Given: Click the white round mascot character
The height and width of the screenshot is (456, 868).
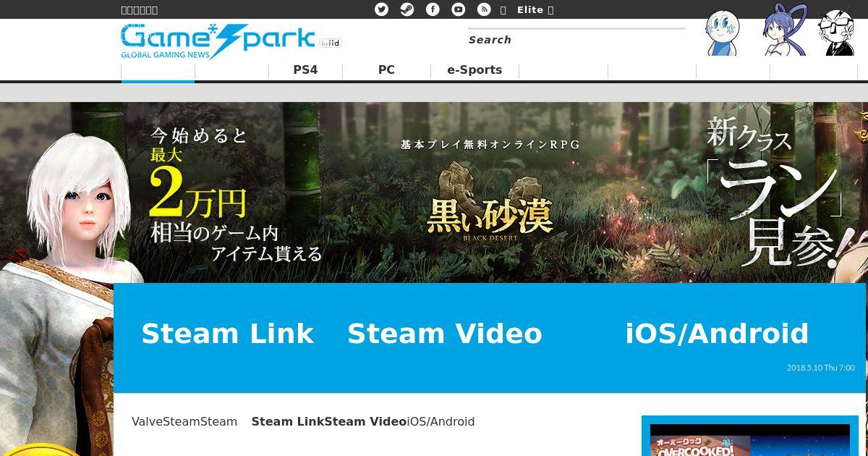Looking at the screenshot, I should [x=723, y=33].
